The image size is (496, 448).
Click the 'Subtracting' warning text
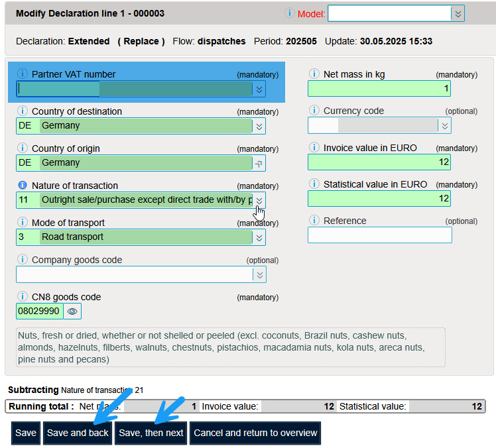pyautogui.click(x=33, y=390)
